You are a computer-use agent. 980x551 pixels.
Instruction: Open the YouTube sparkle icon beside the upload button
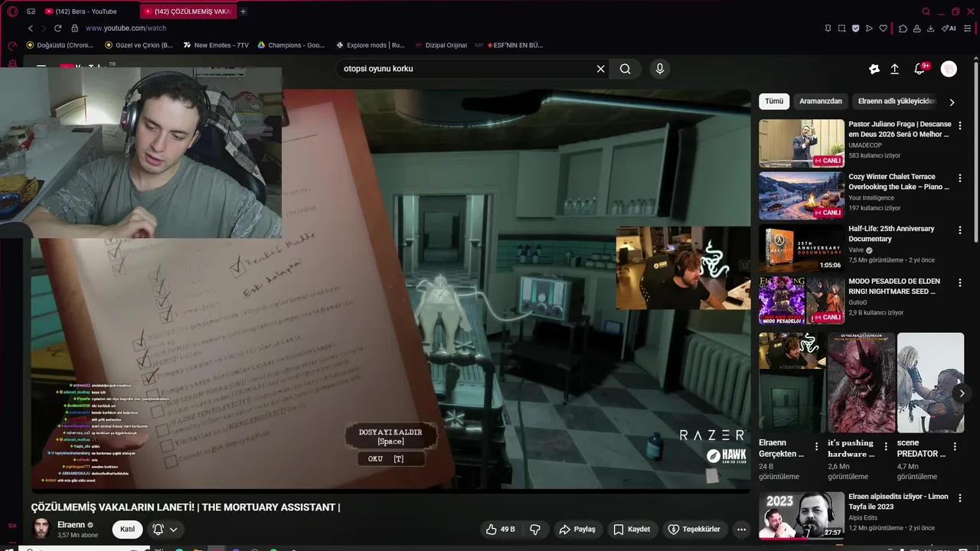pyautogui.click(x=874, y=69)
